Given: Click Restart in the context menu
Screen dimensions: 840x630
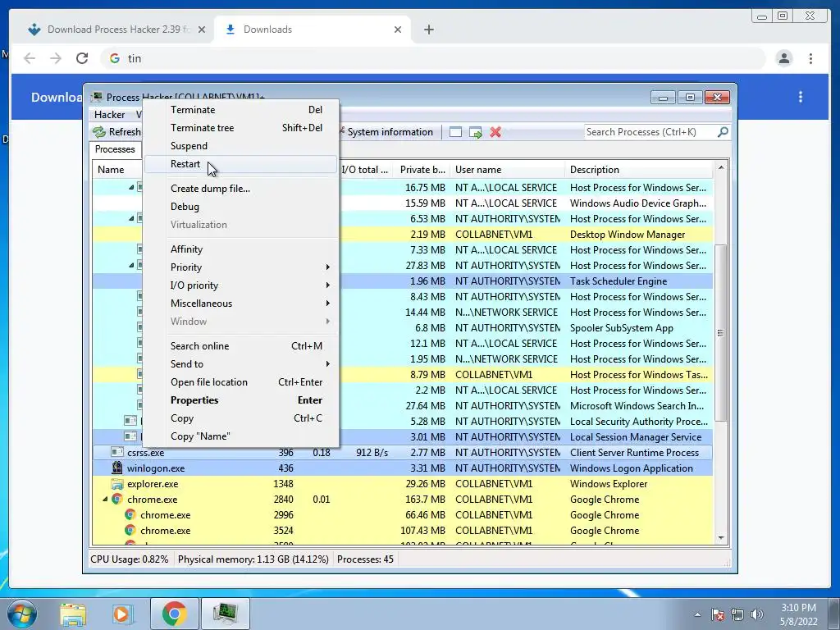Looking at the screenshot, I should pyautogui.click(x=242, y=164).
